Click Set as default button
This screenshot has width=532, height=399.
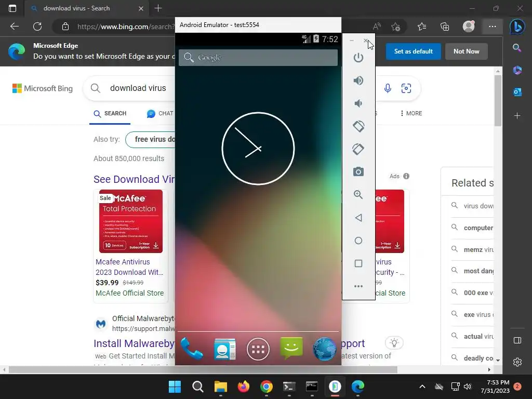[x=413, y=51]
